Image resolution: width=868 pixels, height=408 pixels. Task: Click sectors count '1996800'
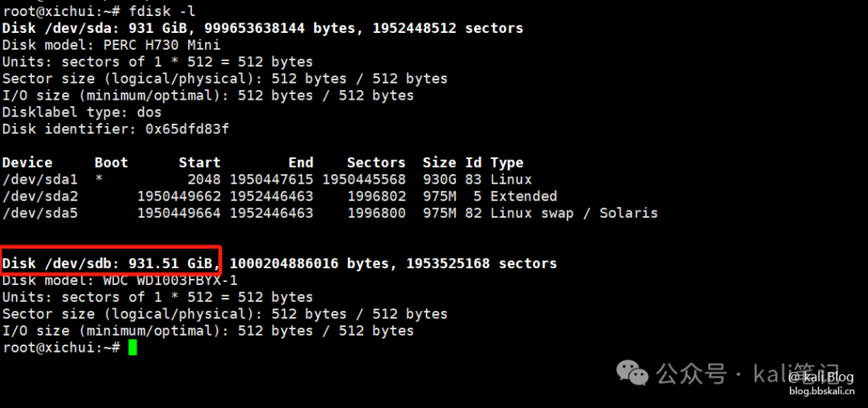point(376,214)
